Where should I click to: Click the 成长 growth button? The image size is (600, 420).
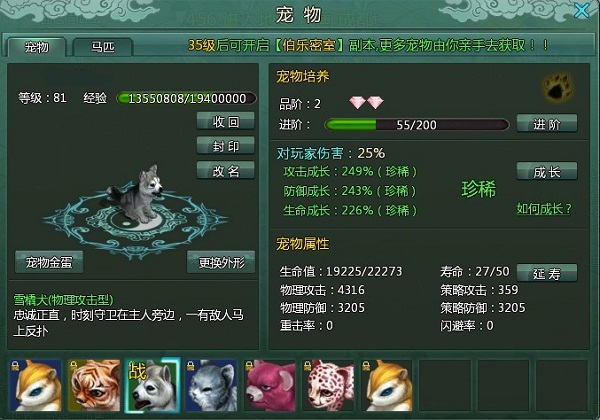547,172
